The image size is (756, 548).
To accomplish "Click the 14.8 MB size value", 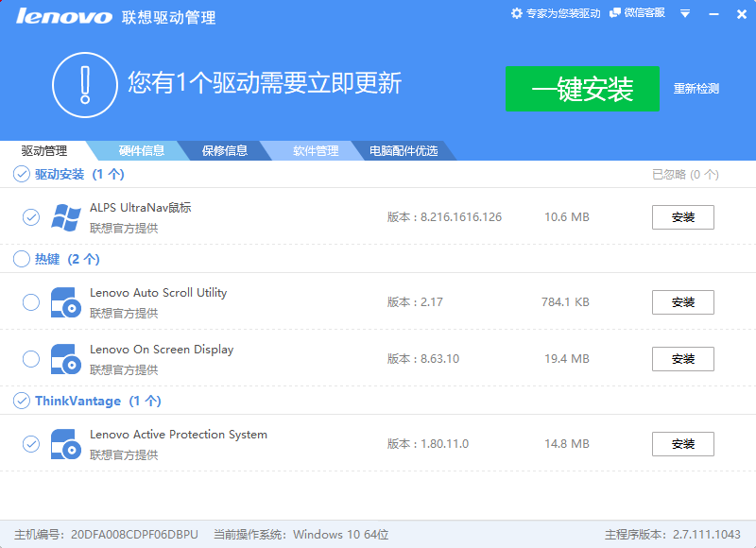I will [566, 444].
